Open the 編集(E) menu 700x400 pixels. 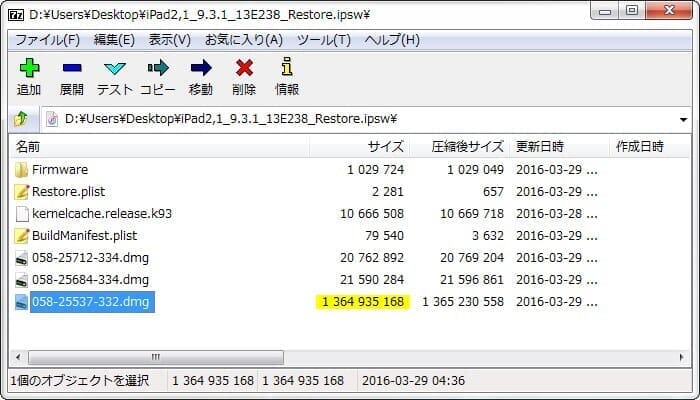tap(114, 40)
